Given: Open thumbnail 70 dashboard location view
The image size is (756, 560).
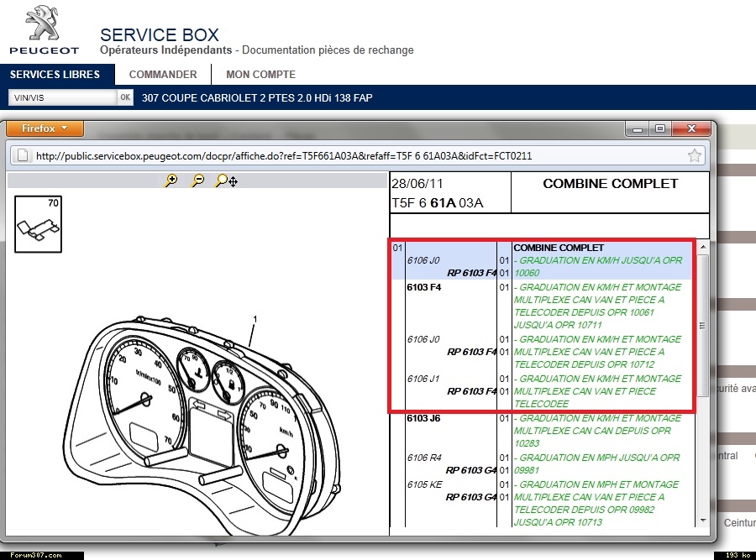Looking at the screenshot, I should coord(38,224).
